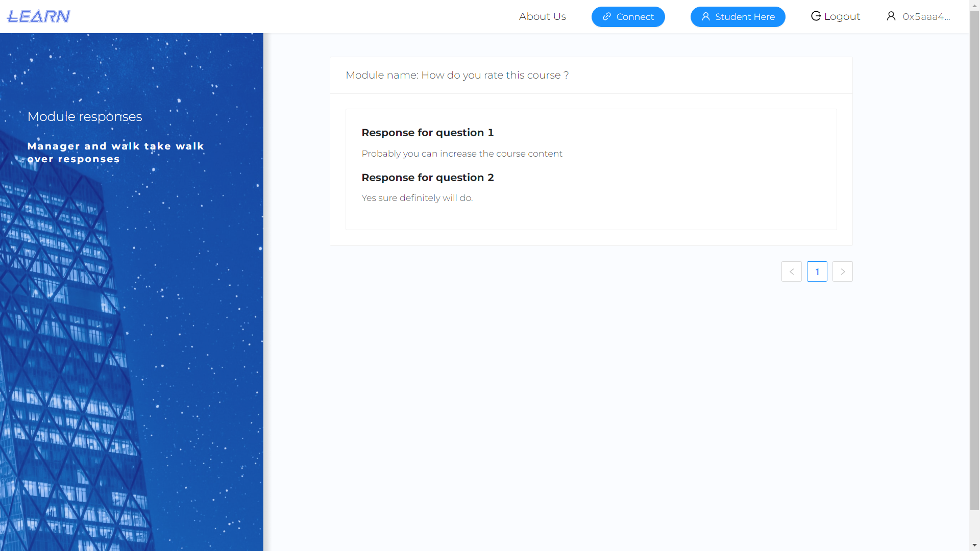Click Response for question 2 heading
Screen dimensions: 980x551
tap(427, 178)
